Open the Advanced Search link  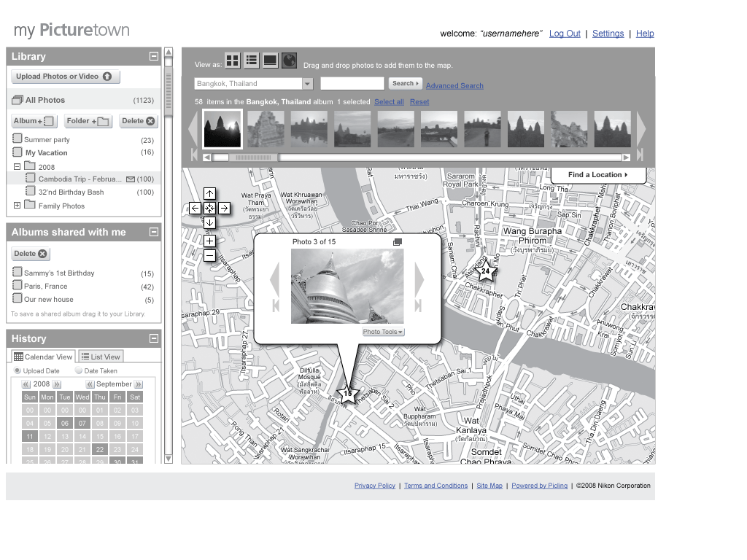coord(454,86)
